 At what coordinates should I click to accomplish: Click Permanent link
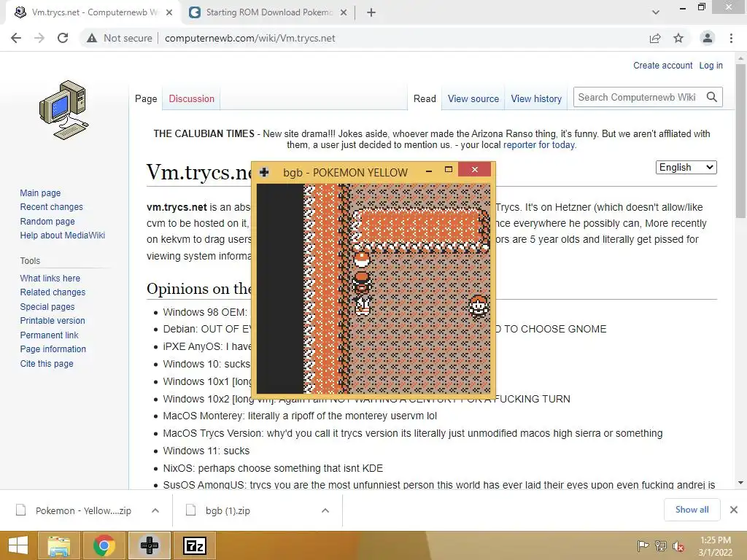(49, 335)
